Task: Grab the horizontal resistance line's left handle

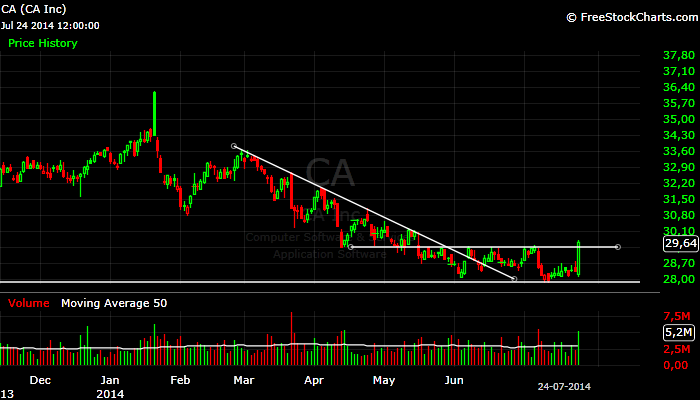Action: click(350, 247)
